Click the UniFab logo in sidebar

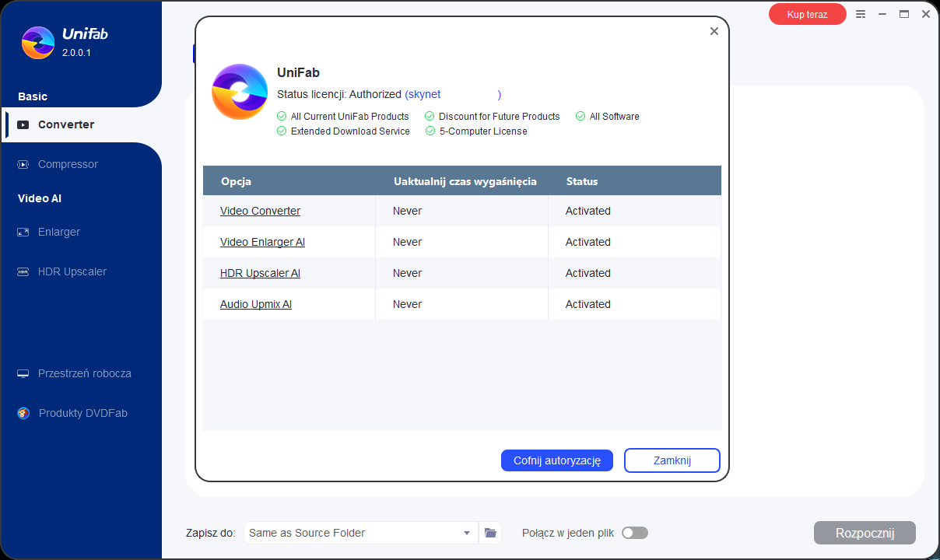[38, 43]
